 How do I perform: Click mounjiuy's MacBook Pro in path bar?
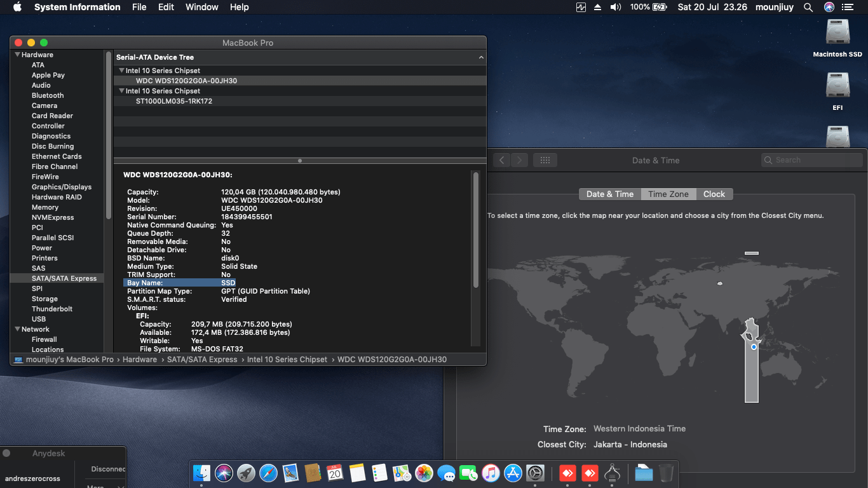[x=69, y=359]
